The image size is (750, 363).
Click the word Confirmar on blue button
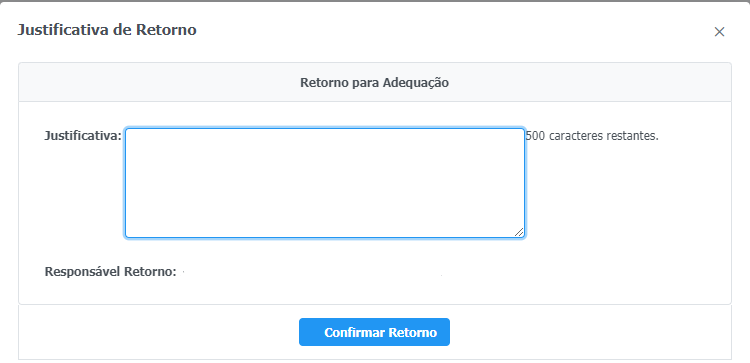[354, 332]
